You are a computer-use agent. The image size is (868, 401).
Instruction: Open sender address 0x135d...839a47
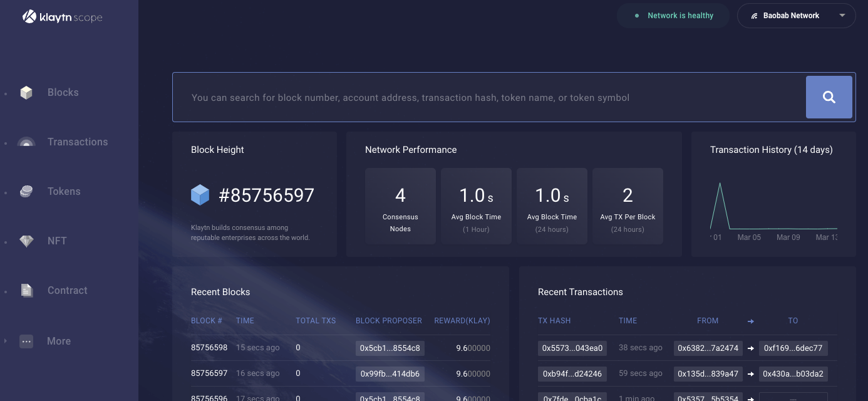click(708, 374)
